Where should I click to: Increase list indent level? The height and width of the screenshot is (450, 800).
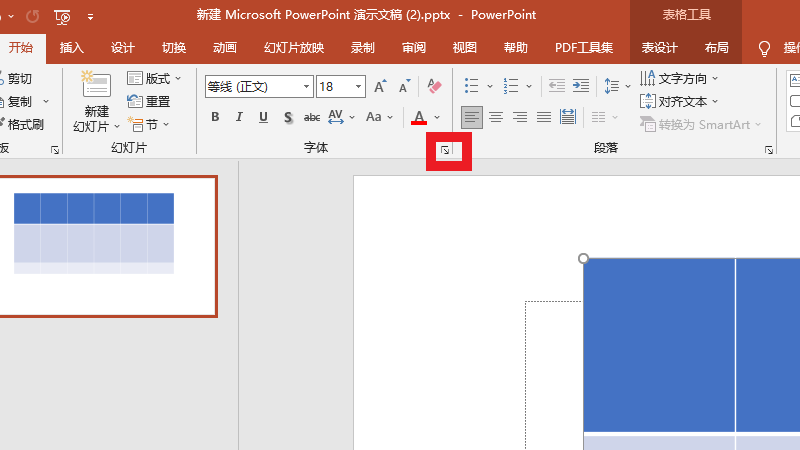[x=580, y=87]
